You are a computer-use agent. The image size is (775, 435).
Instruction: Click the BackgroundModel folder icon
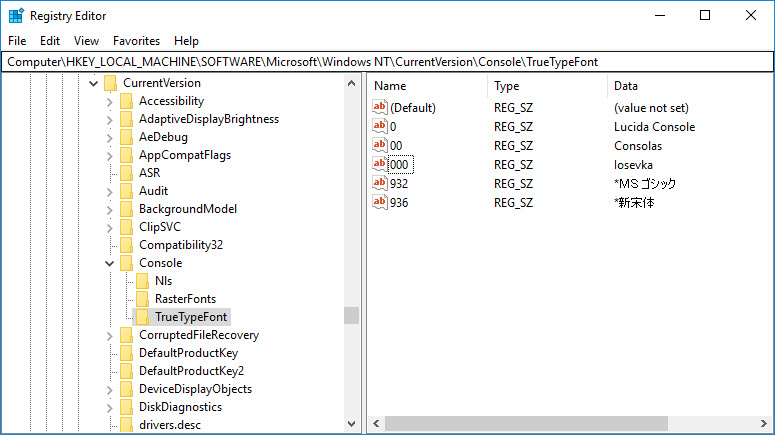pyautogui.click(x=127, y=209)
